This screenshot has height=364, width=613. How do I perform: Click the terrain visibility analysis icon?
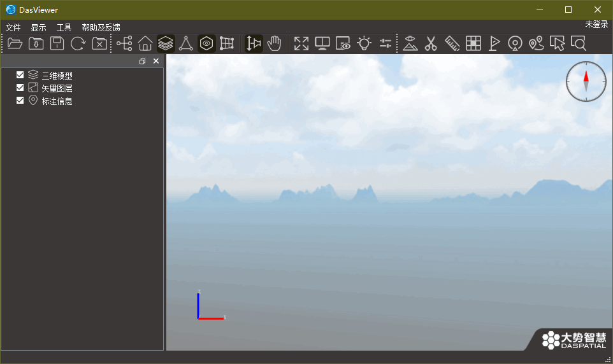[x=410, y=43]
